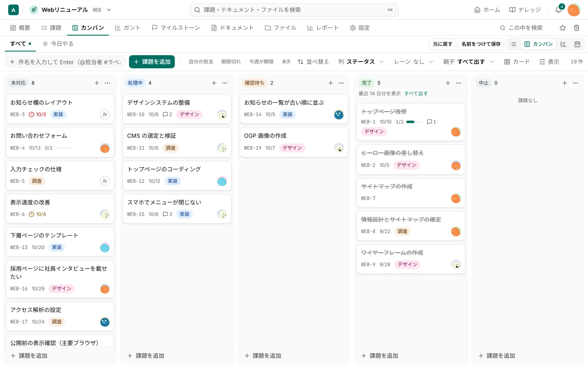Add a card to 確認待ち column with plus
Viewport: 588px width, 368px height.
(331, 83)
